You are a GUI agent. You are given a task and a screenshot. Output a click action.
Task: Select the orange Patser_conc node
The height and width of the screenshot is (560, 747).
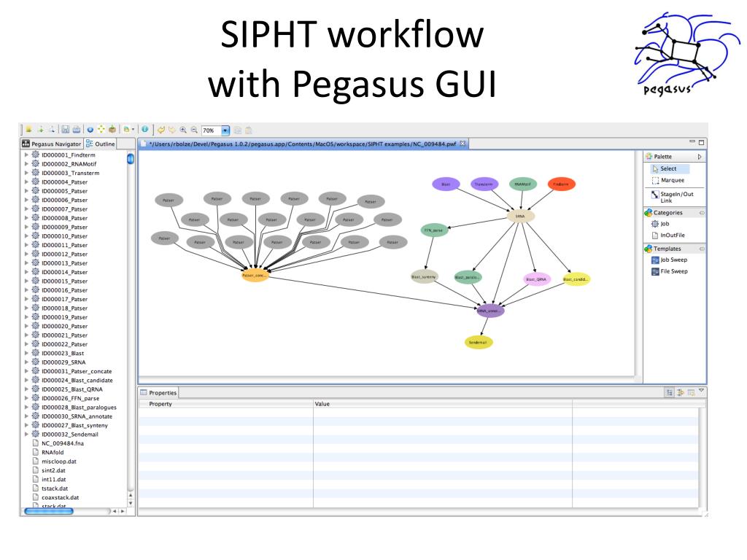pyautogui.click(x=255, y=275)
